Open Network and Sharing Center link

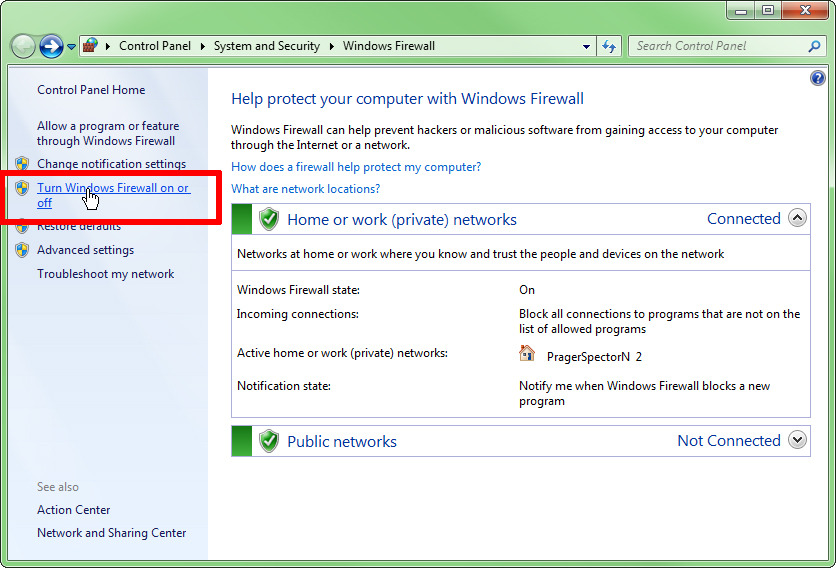click(111, 533)
